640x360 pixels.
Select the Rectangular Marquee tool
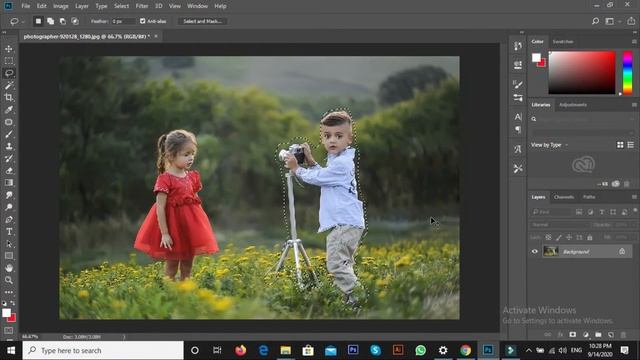click(x=9, y=61)
